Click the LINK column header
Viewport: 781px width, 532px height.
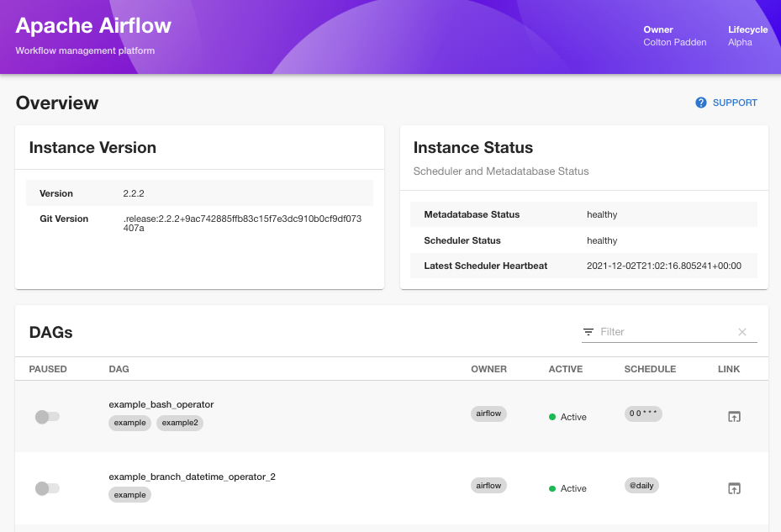coord(729,369)
